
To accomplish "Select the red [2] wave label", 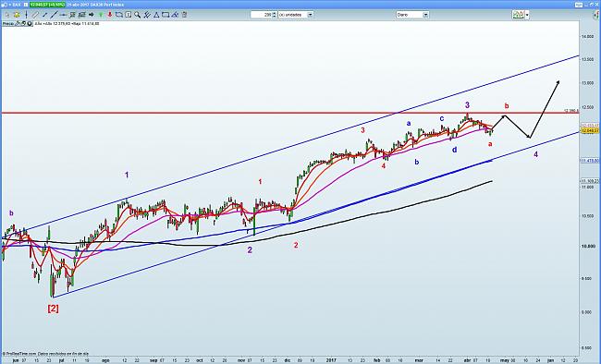I will coord(54,308).
